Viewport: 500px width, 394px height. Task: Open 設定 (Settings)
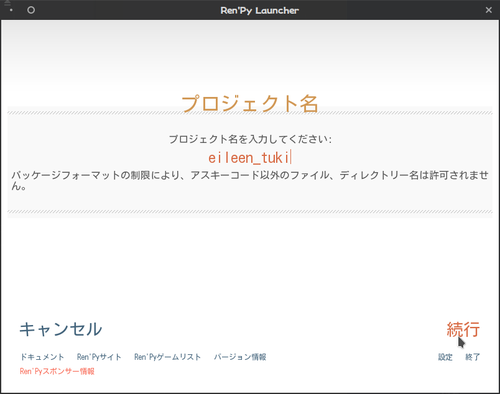(x=445, y=357)
